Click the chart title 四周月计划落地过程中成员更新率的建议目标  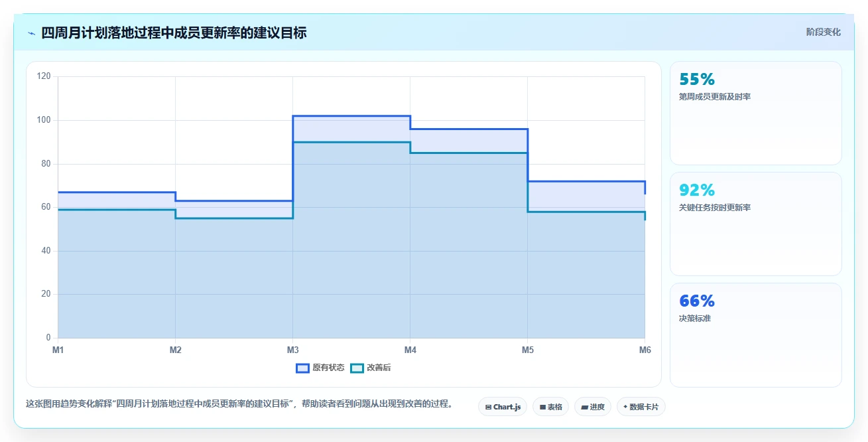[174, 33]
